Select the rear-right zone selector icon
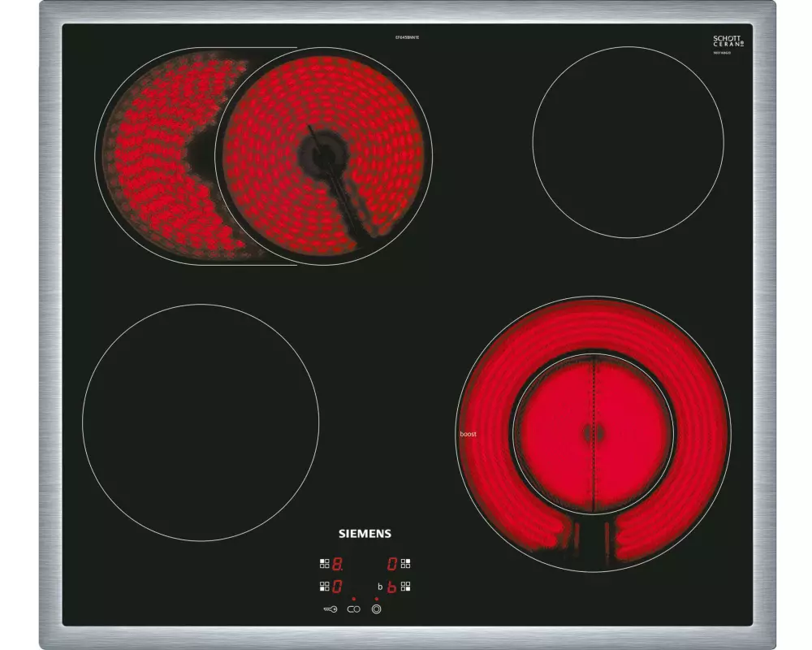Viewport: 812px width, 650px height. pos(407,562)
